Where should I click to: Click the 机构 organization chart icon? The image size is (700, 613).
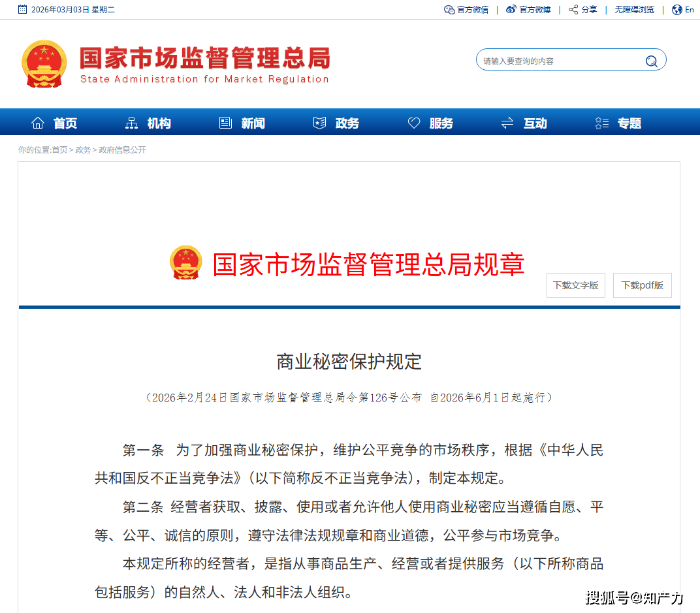[133, 122]
